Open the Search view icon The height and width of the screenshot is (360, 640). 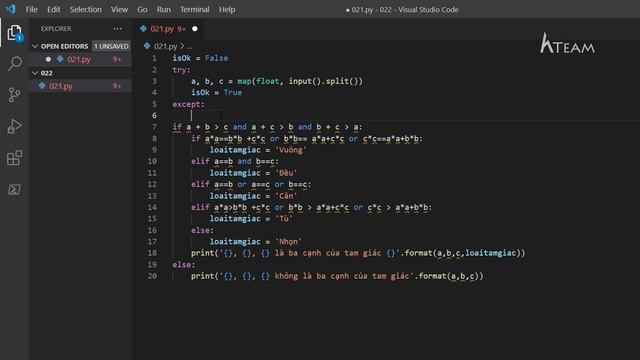tap(15, 64)
